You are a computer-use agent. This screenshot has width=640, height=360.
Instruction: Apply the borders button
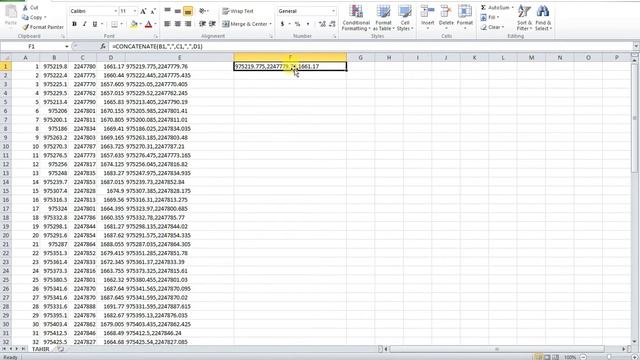[114, 24]
